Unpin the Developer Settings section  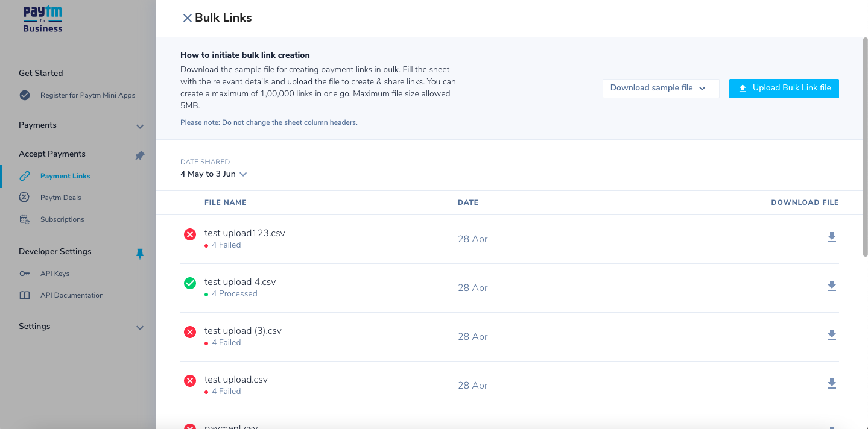140,254
